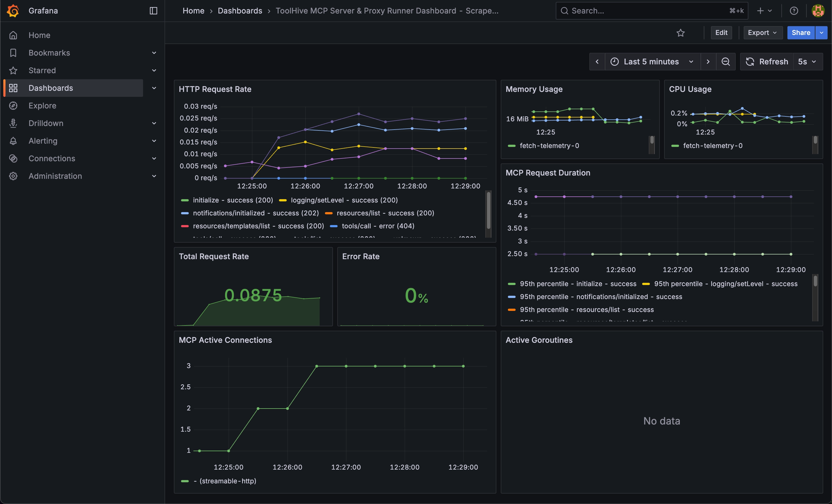The width and height of the screenshot is (832, 504).
Task: Collapse the navigation sidebar
Action: 153,10
